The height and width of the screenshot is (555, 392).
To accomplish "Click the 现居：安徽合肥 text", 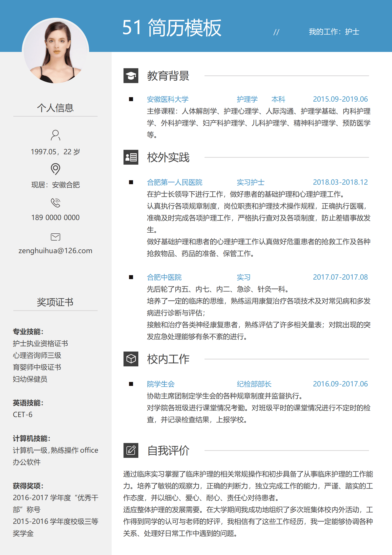I will tap(55, 185).
